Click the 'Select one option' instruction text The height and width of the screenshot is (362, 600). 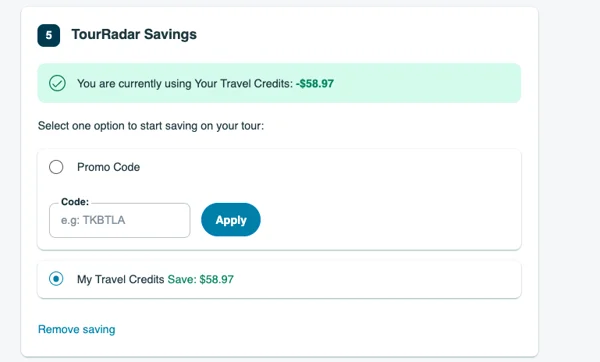[151, 126]
